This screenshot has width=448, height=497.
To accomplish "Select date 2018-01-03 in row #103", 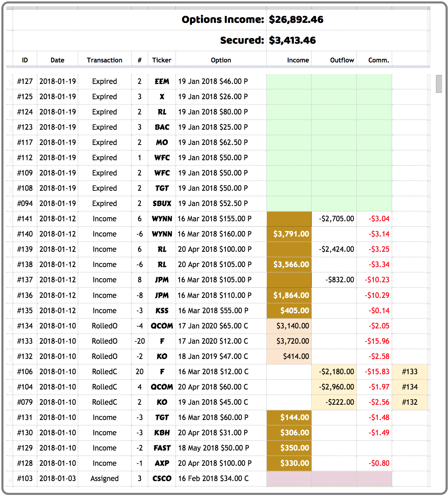I will point(58,479).
